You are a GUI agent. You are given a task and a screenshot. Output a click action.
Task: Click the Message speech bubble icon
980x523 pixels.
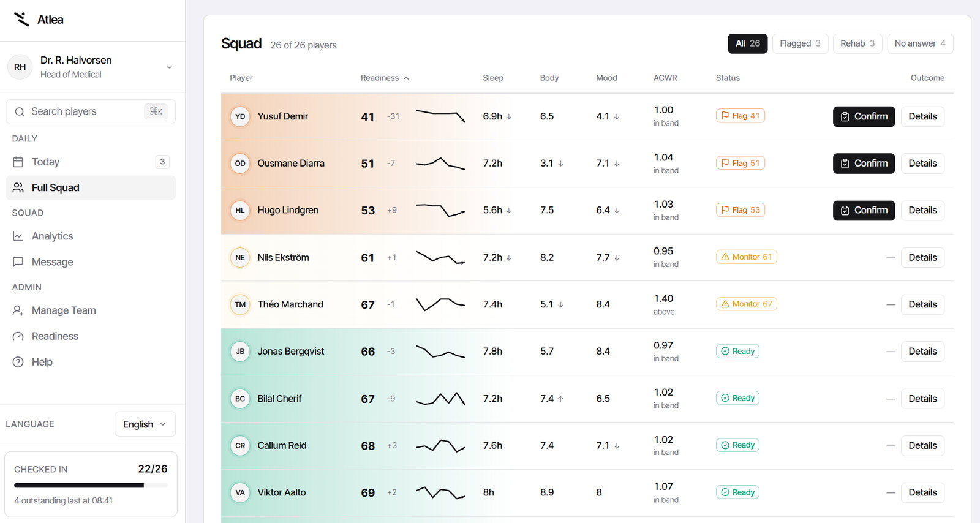point(18,261)
